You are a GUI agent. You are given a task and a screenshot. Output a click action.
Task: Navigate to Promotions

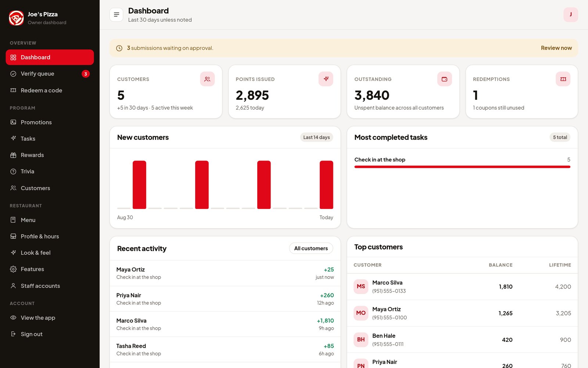(x=50, y=122)
